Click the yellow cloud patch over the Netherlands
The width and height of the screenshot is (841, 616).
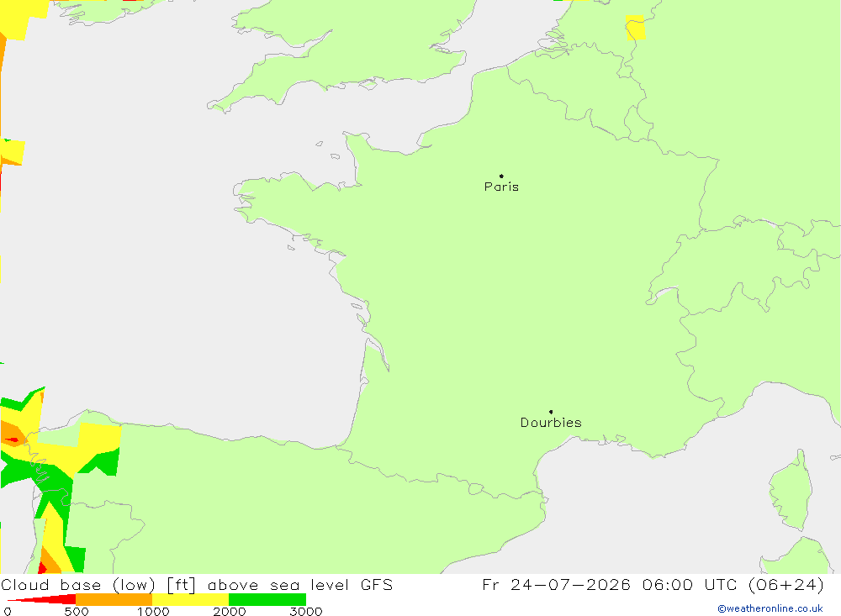[x=635, y=28]
